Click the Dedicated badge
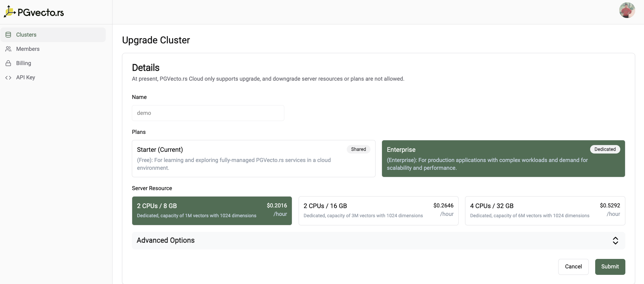The width and height of the screenshot is (644, 284). [605, 149]
